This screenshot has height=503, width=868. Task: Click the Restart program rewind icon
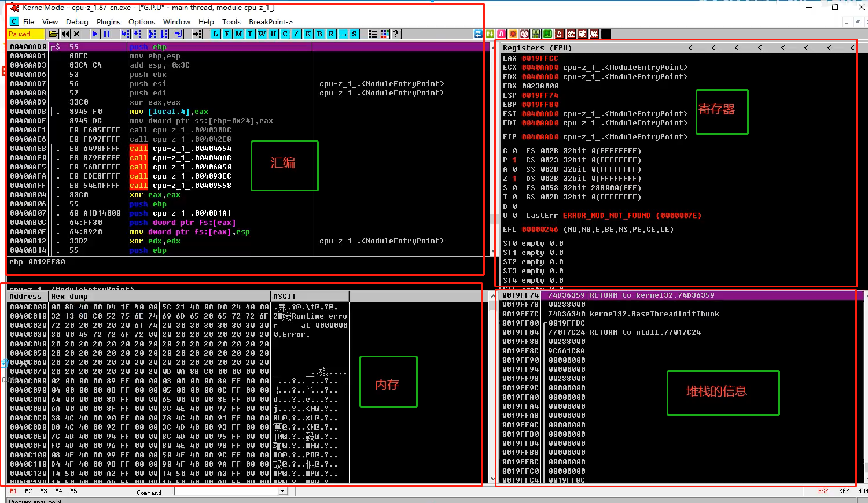65,34
